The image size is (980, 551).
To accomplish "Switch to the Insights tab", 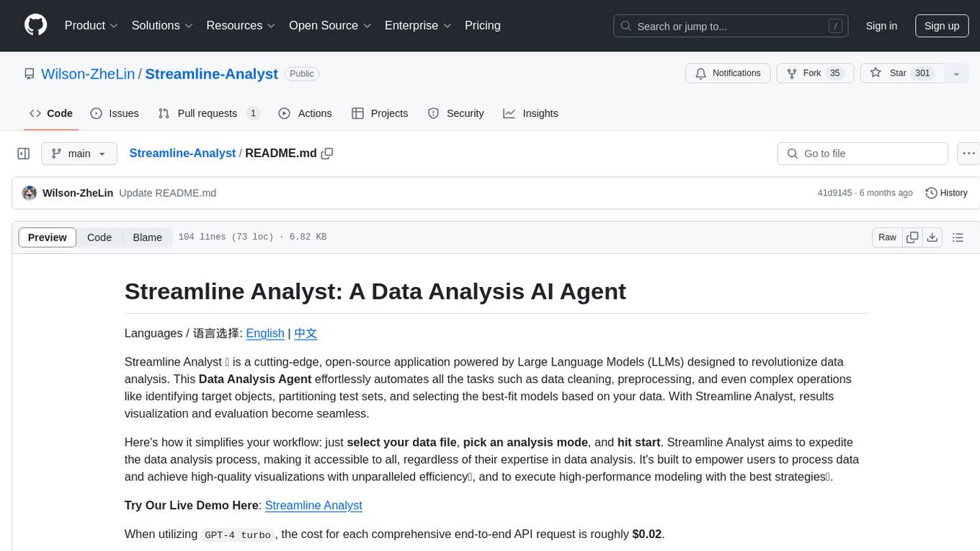I will [531, 113].
